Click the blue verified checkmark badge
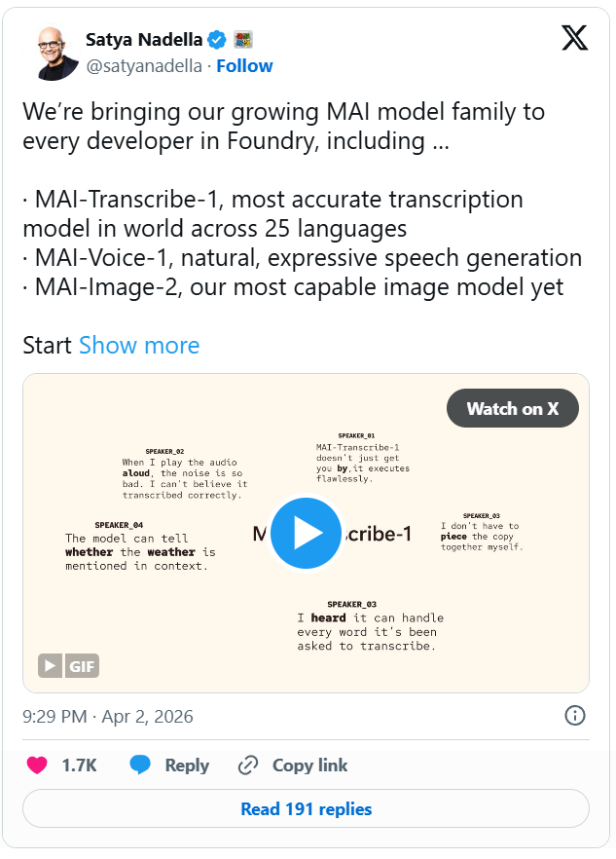 coord(218,40)
